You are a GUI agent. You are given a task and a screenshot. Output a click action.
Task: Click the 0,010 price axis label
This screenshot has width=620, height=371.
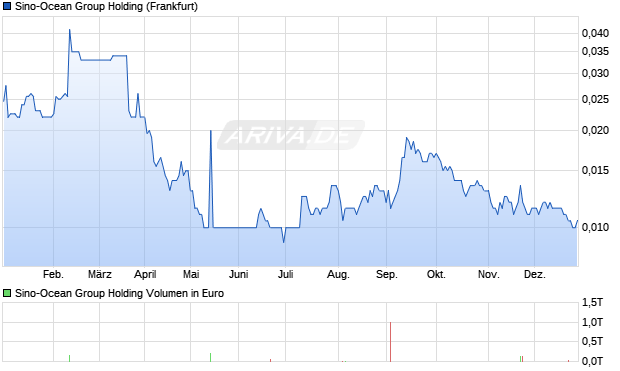tap(595, 227)
